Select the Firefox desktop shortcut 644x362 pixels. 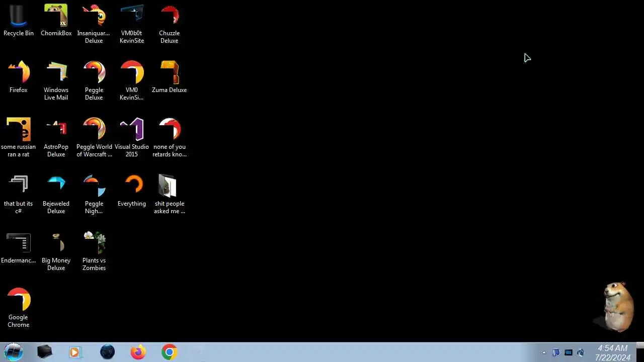point(19,77)
